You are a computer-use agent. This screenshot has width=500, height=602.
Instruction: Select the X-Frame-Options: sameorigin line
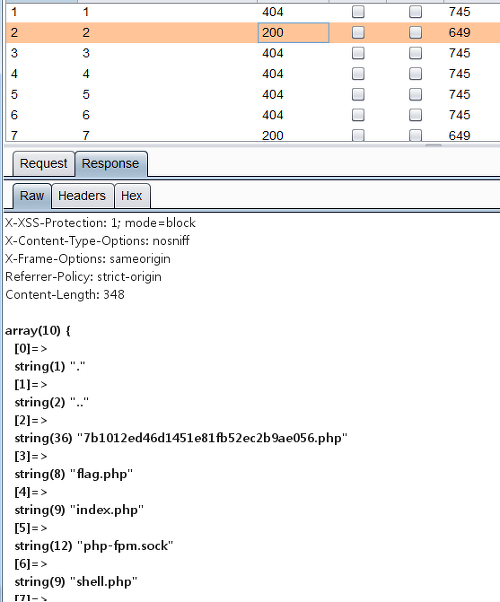(x=88, y=259)
